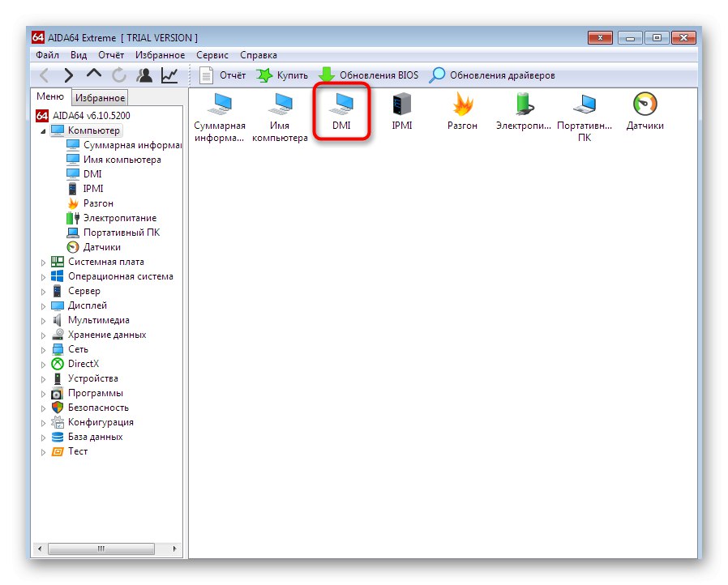The width and height of the screenshot is (728, 585).
Task: Open user management silhouette icon in toolbar
Action: [x=144, y=75]
